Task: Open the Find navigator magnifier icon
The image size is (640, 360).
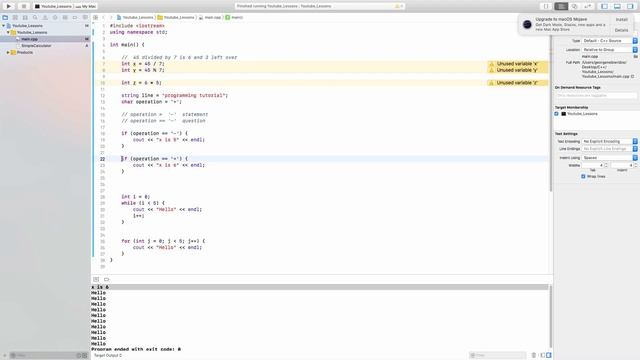Action: tap(35, 18)
